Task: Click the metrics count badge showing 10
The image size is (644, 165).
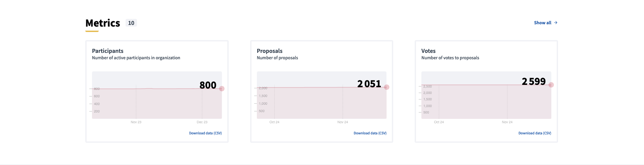Action: [131, 23]
